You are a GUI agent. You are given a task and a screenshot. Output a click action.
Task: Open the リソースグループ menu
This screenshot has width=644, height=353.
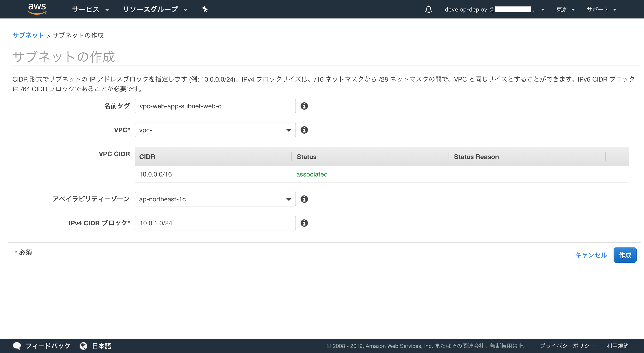(155, 9)
